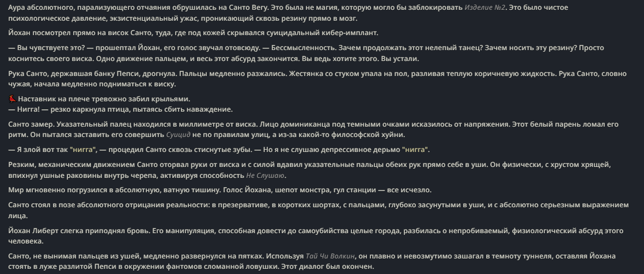Click the paragraph starting Резким, механическим движением
This screenshot has height=274, width=644.
[309, 170]
